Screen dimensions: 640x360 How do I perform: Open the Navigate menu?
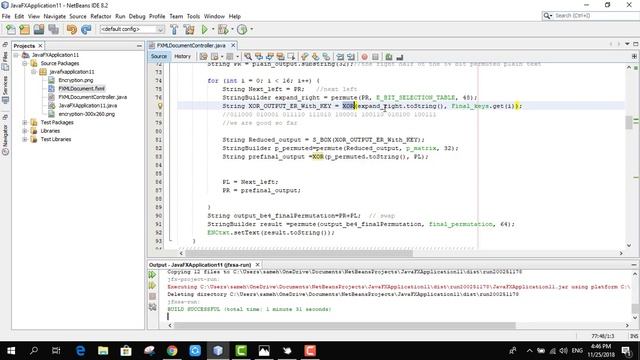(x=55, y=16)
